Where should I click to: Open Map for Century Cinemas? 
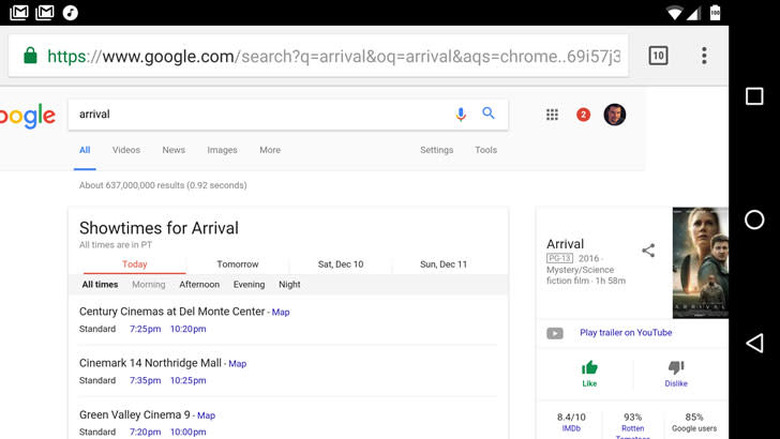coord(281,312)
